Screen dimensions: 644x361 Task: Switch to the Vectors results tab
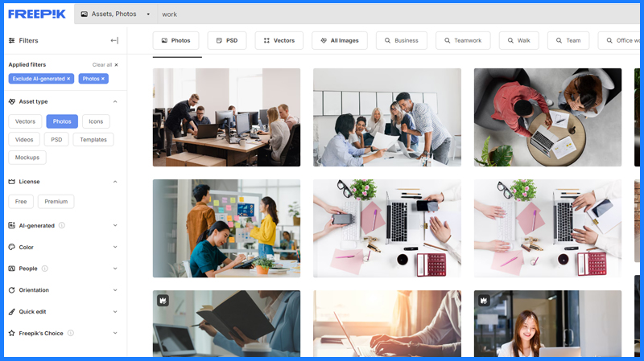tap(279, 41)
